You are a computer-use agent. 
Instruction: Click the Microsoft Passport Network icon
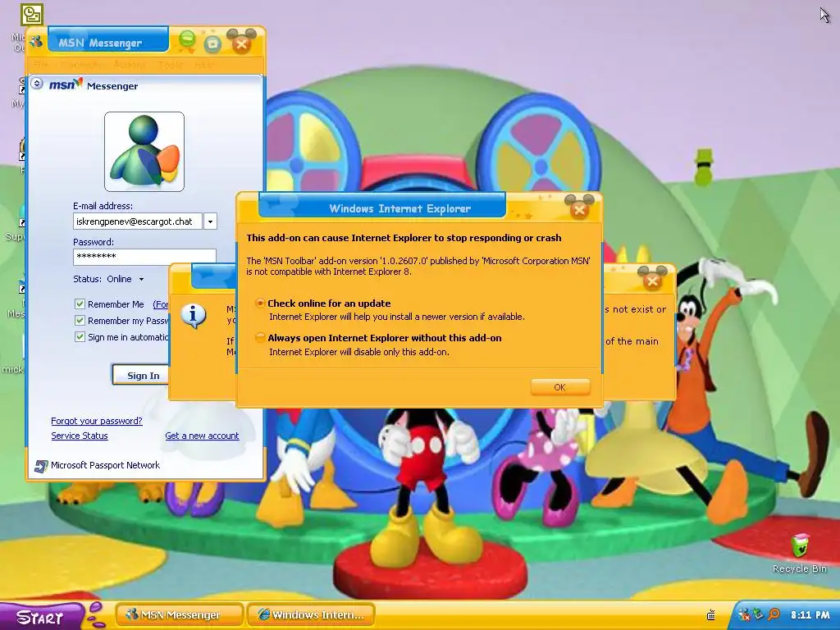pyautogui.click(x=41, y=466)
